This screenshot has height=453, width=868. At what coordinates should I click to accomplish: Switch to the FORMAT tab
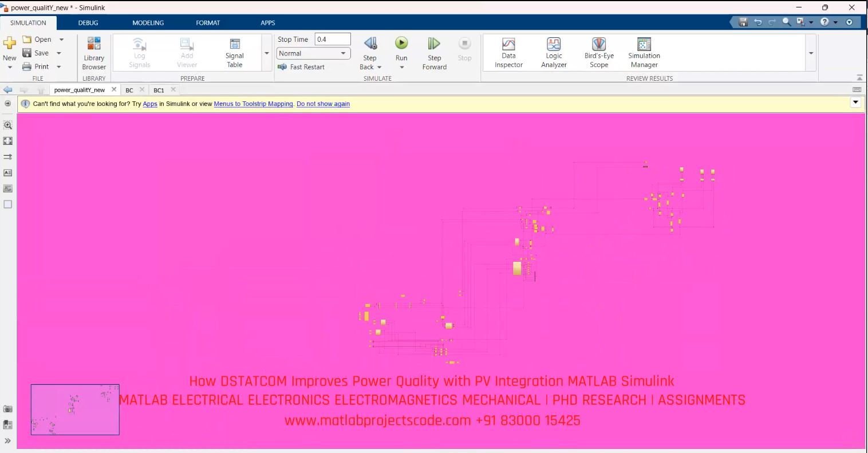(x=208, y=23)
